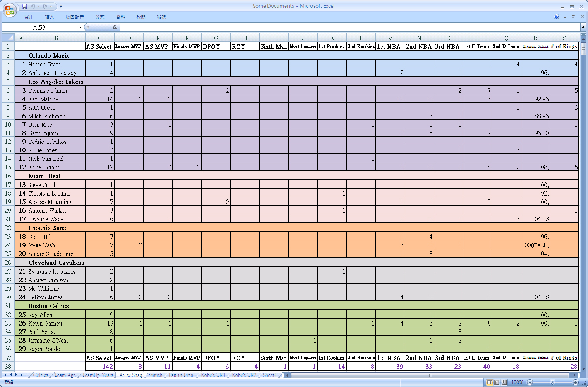Click the Name Box showing AI53
The height and width of the screenshot is (387, 588).
coord(39,27)
